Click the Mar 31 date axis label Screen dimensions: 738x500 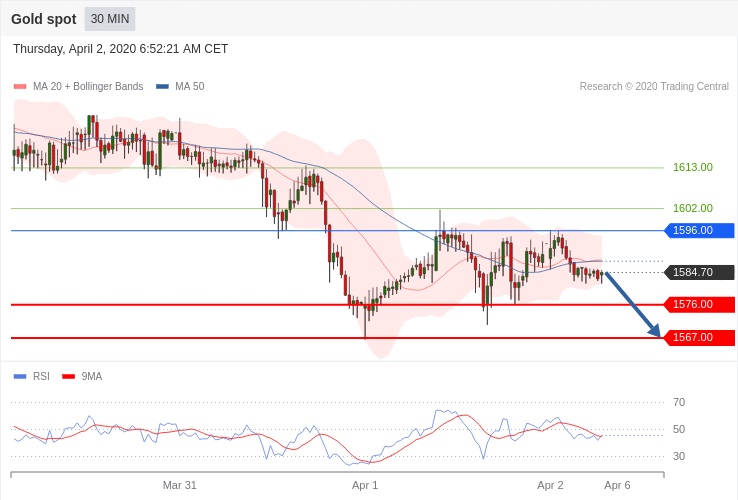(x=179, y=485)
